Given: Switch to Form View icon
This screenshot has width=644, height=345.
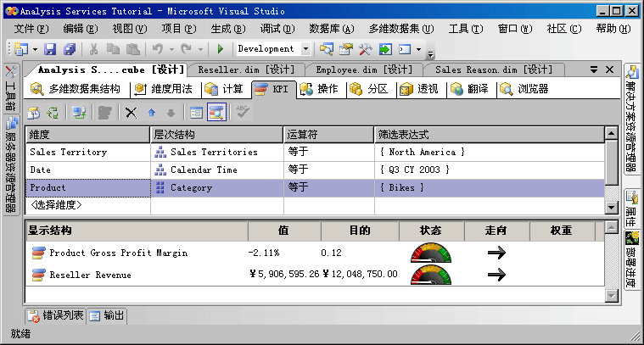Looking at the screenshot, I should click(x=196, y=113).
